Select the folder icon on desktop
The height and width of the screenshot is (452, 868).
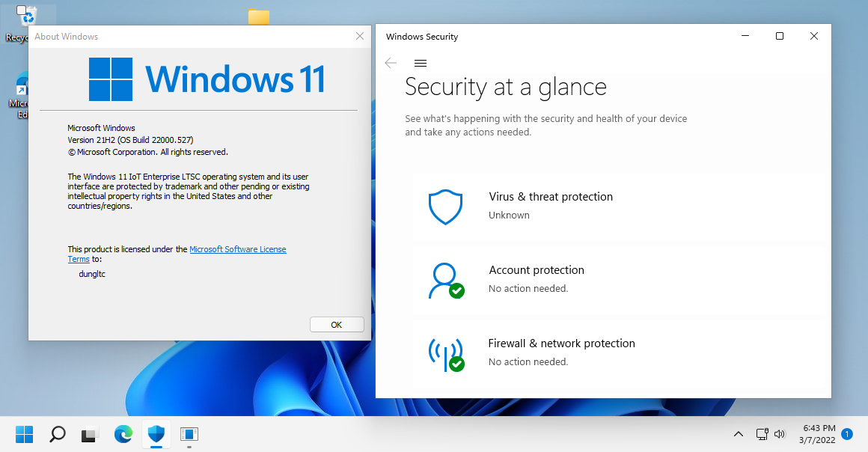pyautogui.click(x=259, y=16)
